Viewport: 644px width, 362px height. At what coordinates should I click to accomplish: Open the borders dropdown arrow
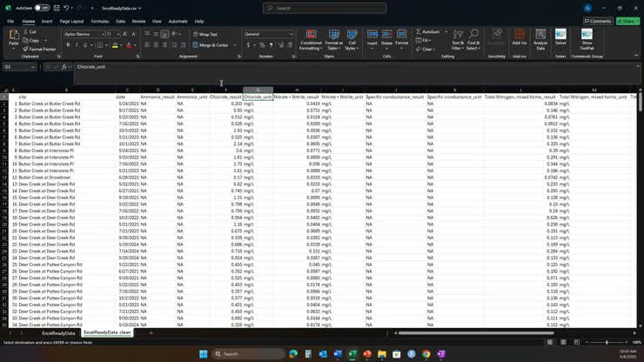[106, 45]
